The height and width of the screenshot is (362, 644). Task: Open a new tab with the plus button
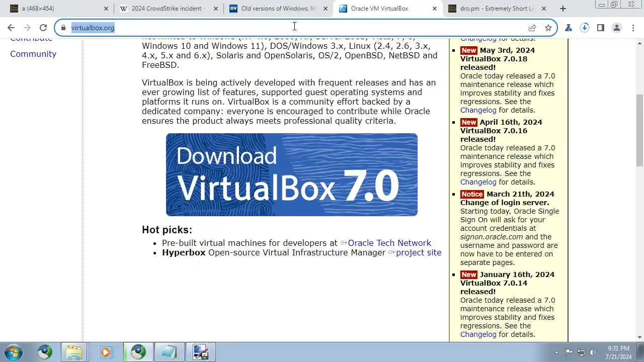pyautogui.click(x=563, y=9)
